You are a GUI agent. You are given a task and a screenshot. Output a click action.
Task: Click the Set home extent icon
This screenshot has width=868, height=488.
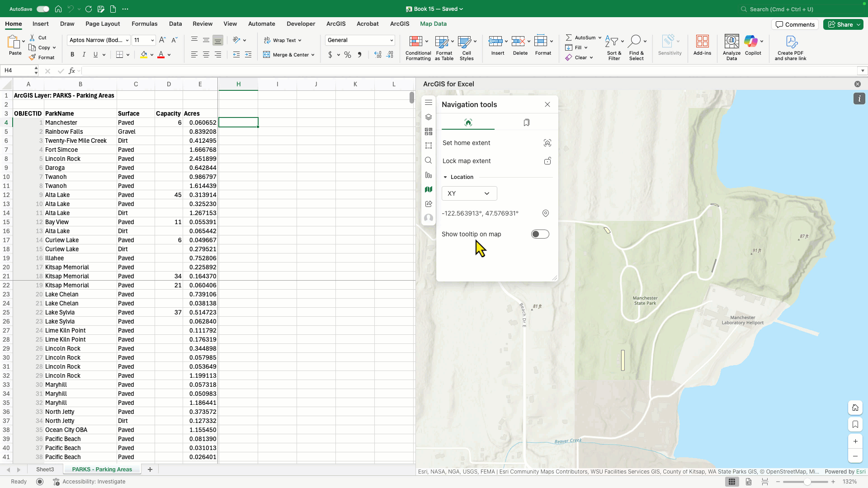pyautogui.click(x=547, y=143)
